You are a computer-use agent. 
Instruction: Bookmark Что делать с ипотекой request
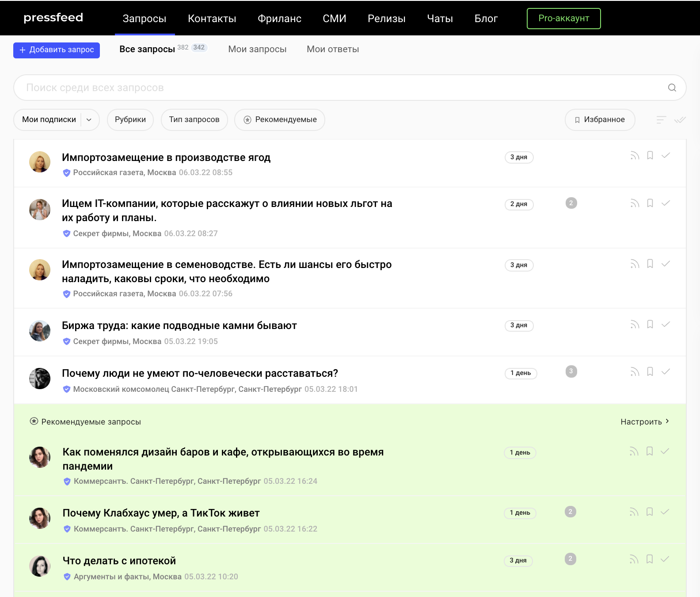pos(650,559)
